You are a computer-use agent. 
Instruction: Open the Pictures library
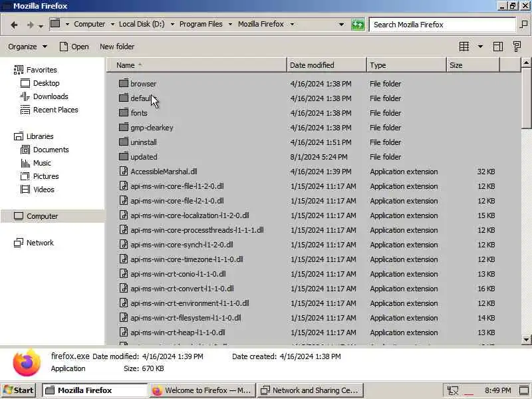tap(39, 176)
